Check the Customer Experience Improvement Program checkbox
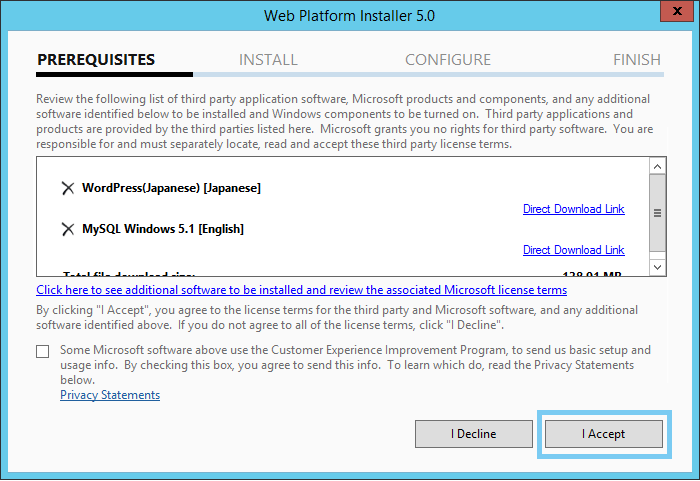700x481 pixels. click(43, 351)
